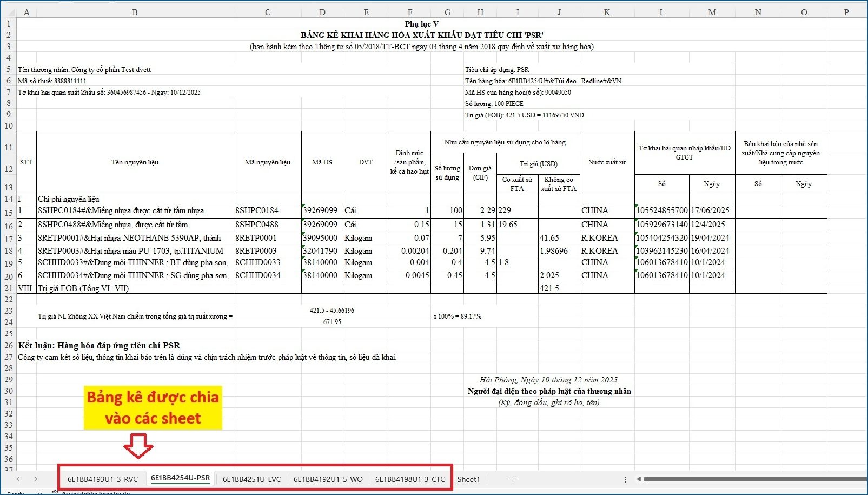Click the horizontal scrollbar left arrow
868x495 pixels.
click(x=639, y=479)
